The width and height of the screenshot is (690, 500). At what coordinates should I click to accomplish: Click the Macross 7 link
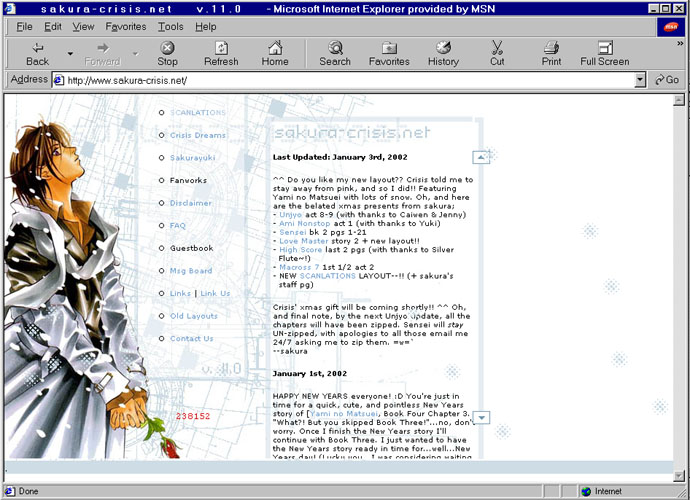pyautogui.click(x=299, y=267)
